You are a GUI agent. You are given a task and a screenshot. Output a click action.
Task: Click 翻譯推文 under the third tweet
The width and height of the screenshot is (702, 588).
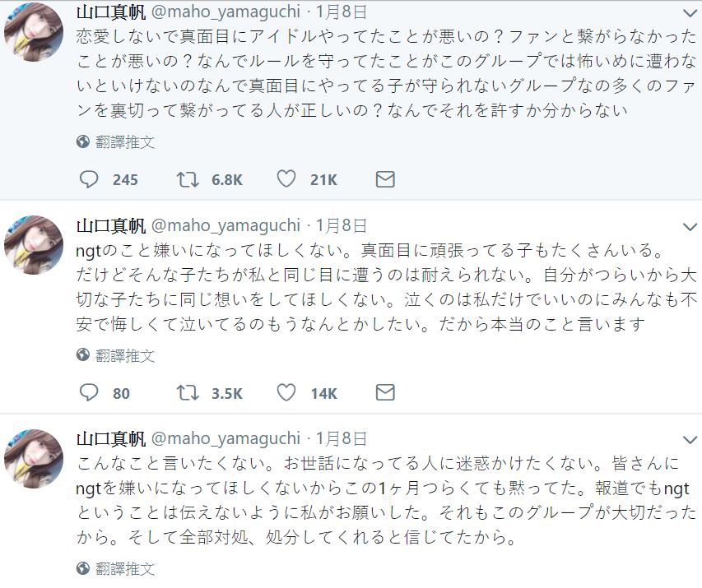tap(123, 568)
